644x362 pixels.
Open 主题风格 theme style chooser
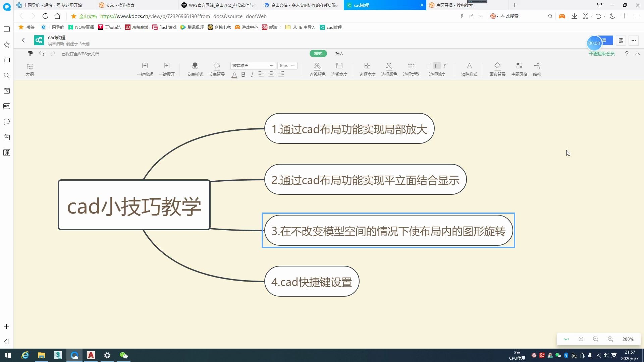519,70
